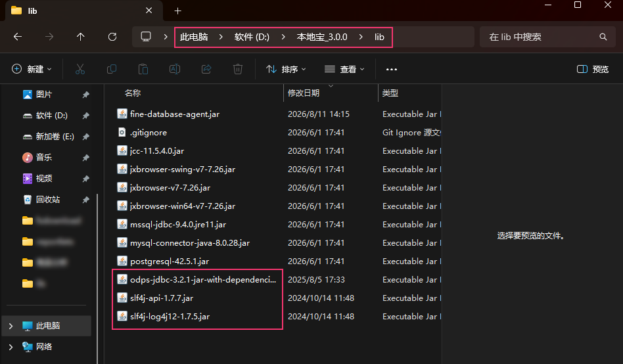The width and height of the screenshot is (623, 364).
Task: Select file jxbrowser-swing-v7-7.26.jar
Action: pyautogui.click(x=183, y=170)
